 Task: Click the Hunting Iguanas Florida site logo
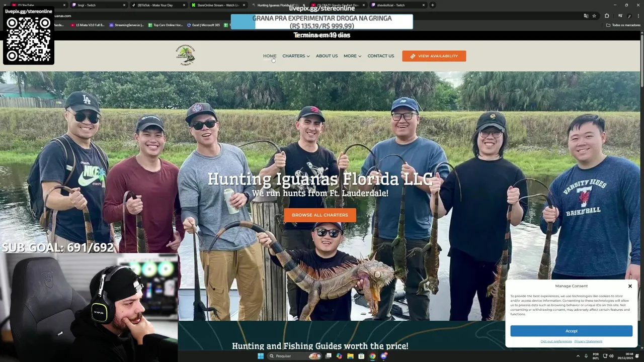[185, 55]
